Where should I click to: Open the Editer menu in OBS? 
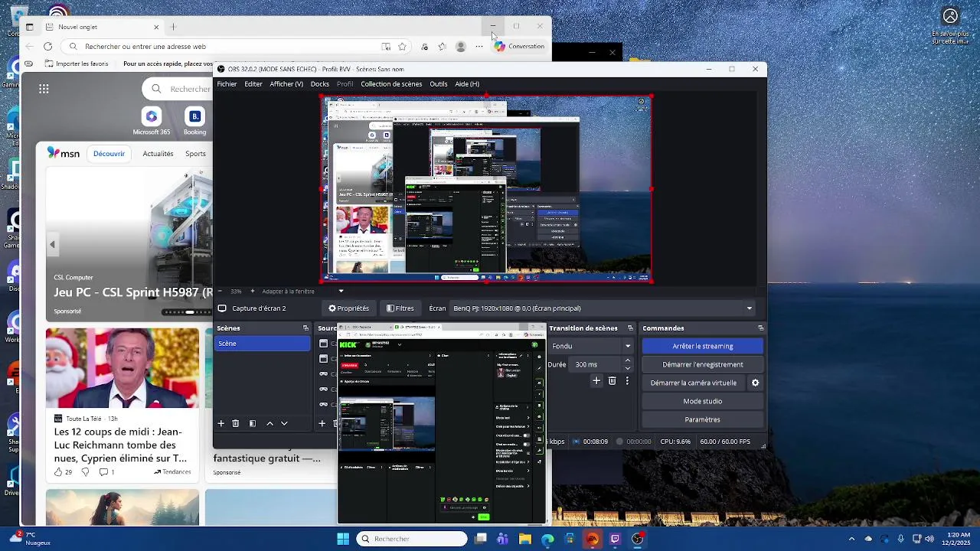[x=253, y=84]
